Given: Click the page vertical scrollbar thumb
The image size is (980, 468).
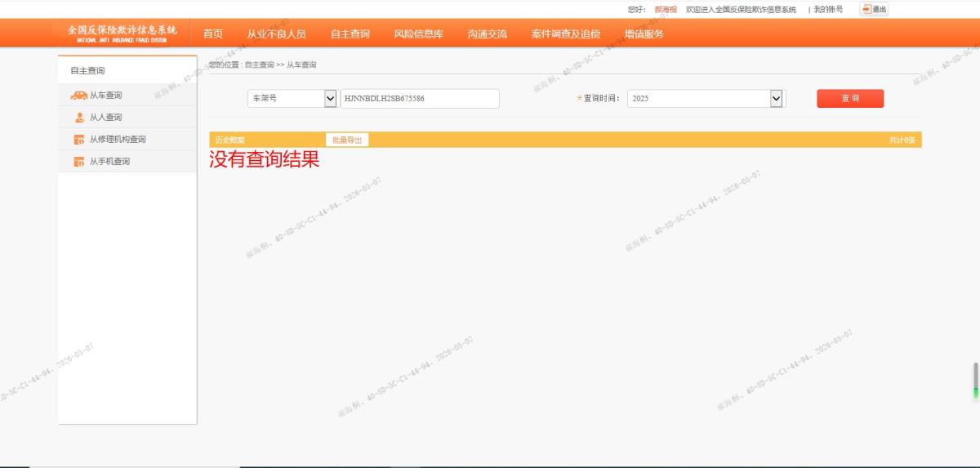Looking at the screenshot, I should coord(975,380).
